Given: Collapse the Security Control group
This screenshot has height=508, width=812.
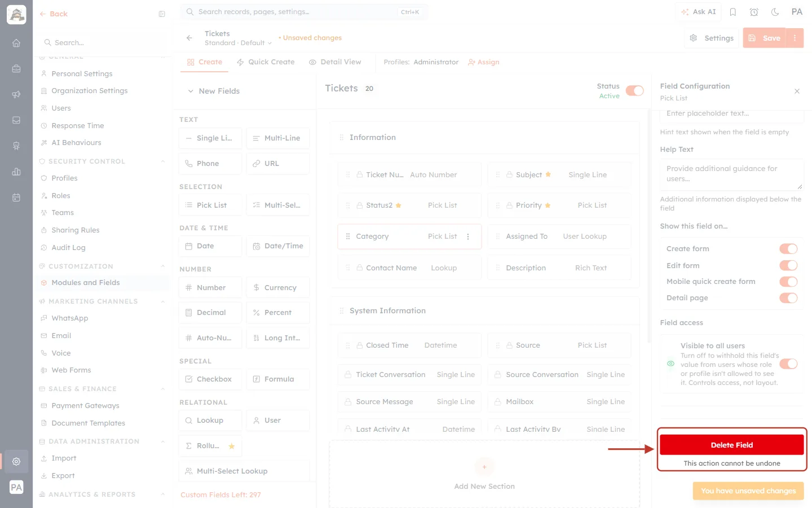Looking at the screenshot, I should coord(163,161).
